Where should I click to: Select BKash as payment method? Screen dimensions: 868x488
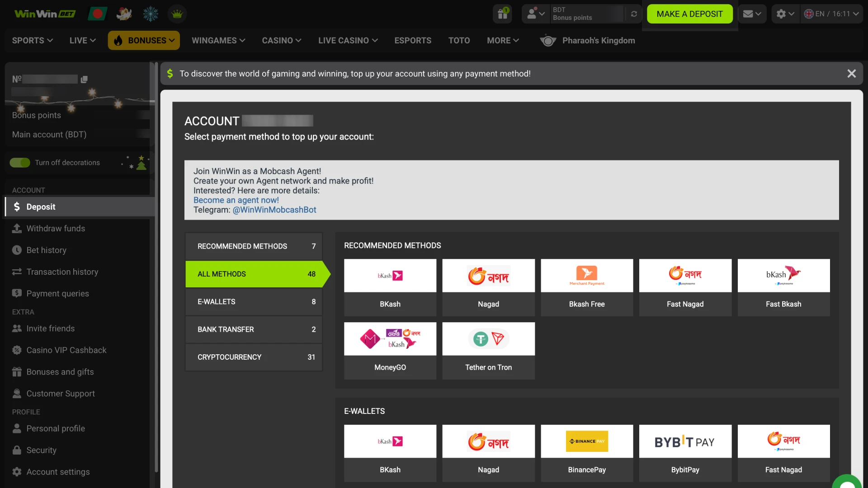coord(390,287)
